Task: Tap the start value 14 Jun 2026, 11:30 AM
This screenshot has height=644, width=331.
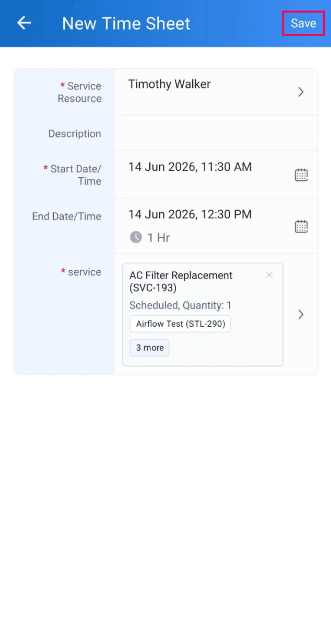Action: pos(190,167)
